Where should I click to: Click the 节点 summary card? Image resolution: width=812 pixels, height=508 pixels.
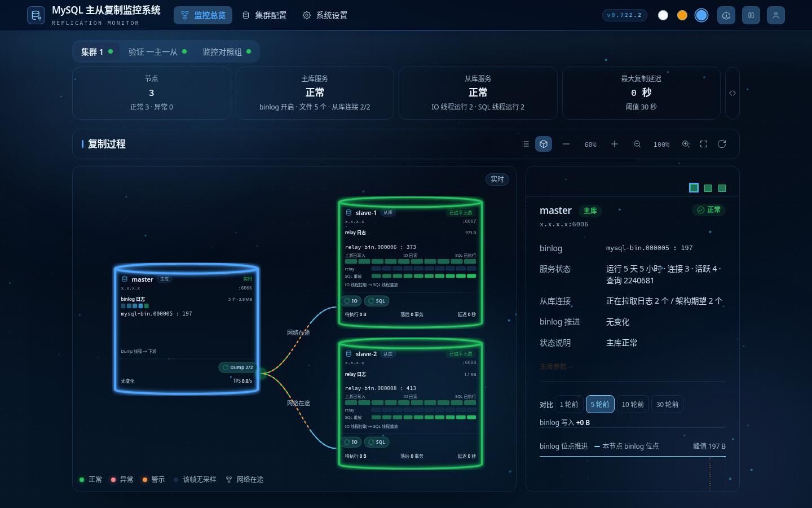[152, 93]
